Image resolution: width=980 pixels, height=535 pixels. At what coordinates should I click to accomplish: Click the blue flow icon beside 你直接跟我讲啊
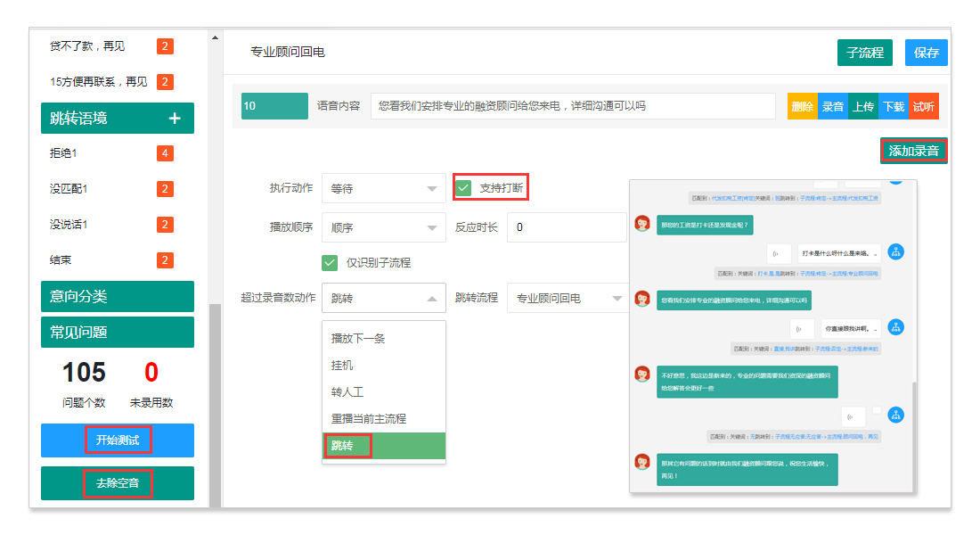coord(896,328)
